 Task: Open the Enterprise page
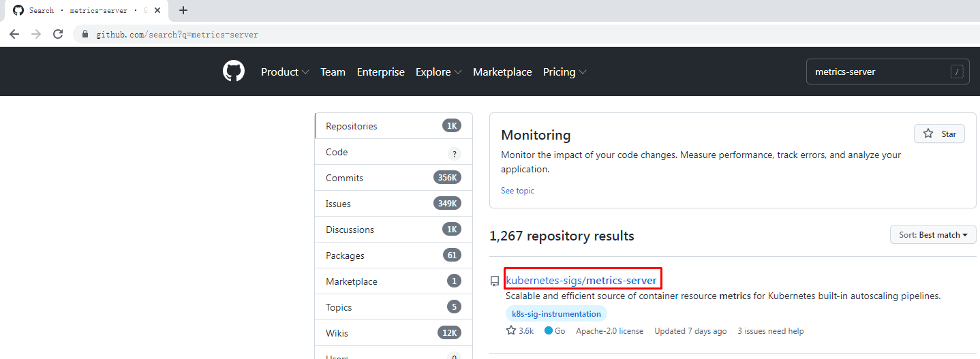point(381,72)
